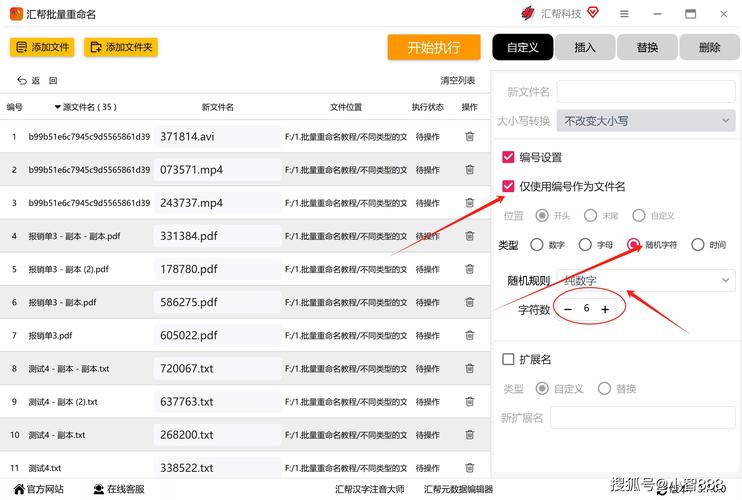Increase 字符数 with plus button
The height and width of the screenshot is (500, 742).
[x=605, y=309]
